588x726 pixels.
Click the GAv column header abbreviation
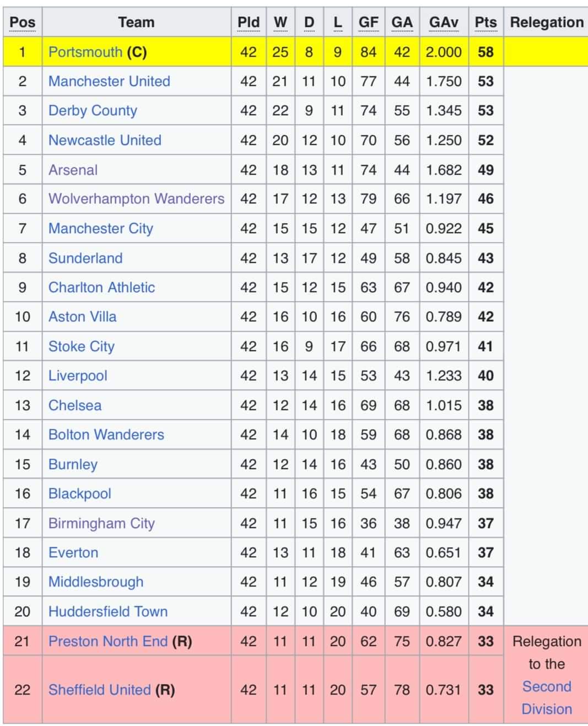pyautogui.click(x=444, y=23)
